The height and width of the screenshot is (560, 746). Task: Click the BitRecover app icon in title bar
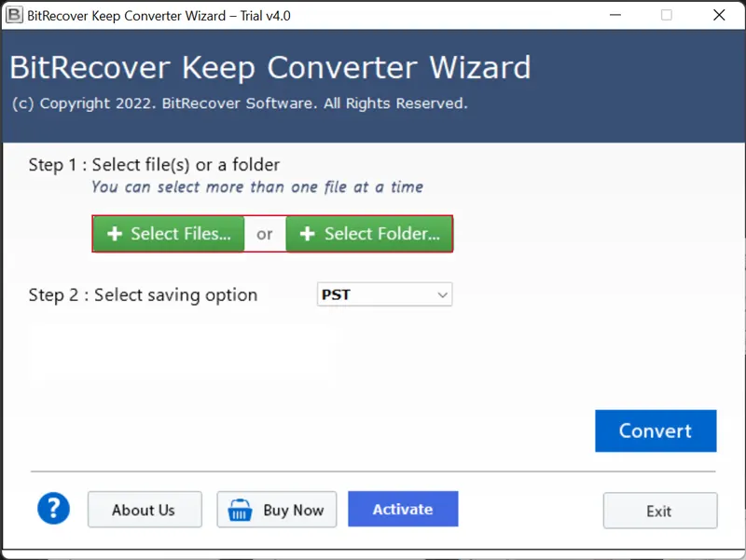click(x=14, y=15)
